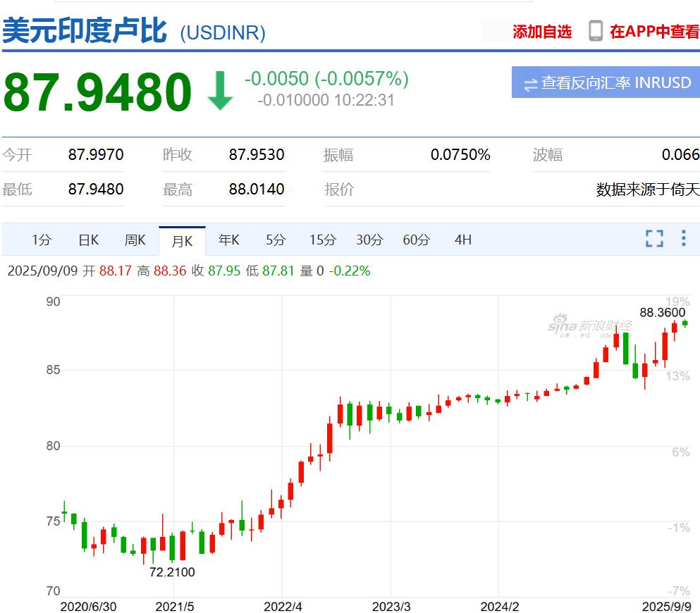Click 添加自选 to add to watchlist
Image resolution: width=700 pixels, height=613 pixels.
click(541, 32)
